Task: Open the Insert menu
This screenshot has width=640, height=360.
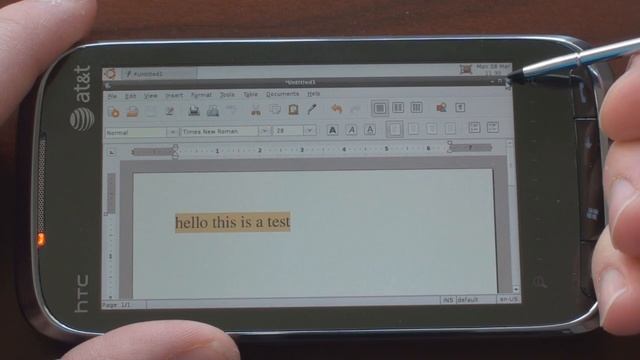Action: coord(174,95)
